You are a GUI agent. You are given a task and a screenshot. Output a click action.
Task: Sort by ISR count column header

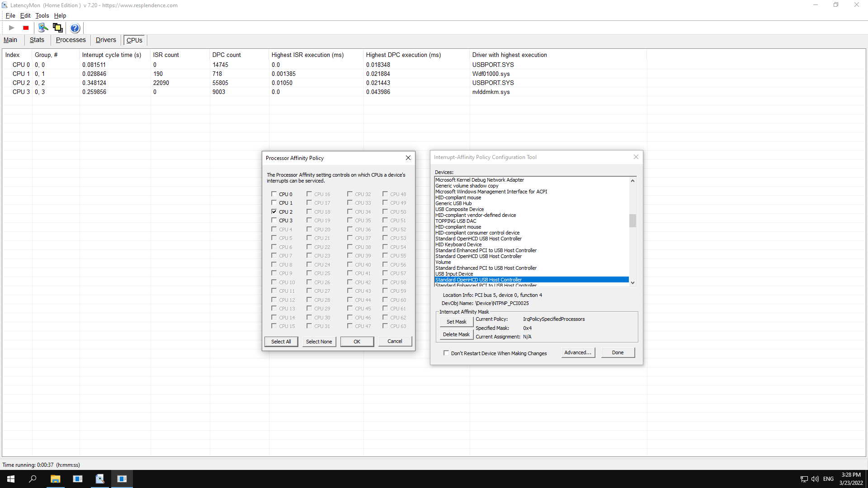tap(180, 55)
